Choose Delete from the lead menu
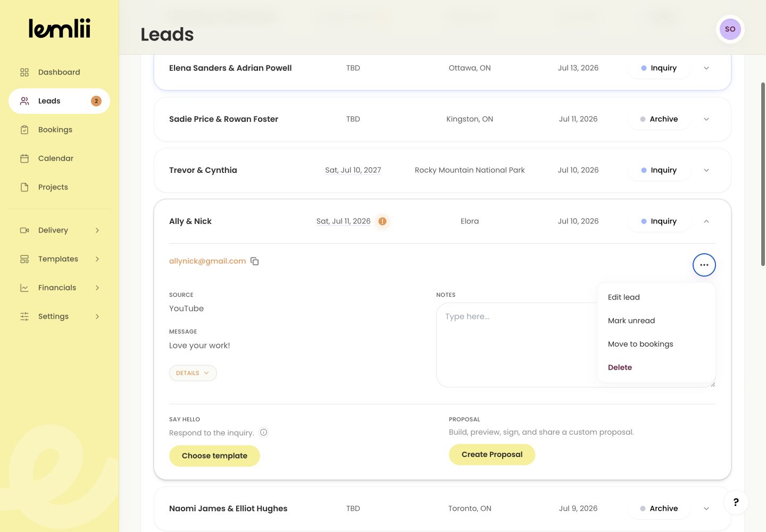Image resolution: width=766 pixels, height=532 pixels. [656, 368]
